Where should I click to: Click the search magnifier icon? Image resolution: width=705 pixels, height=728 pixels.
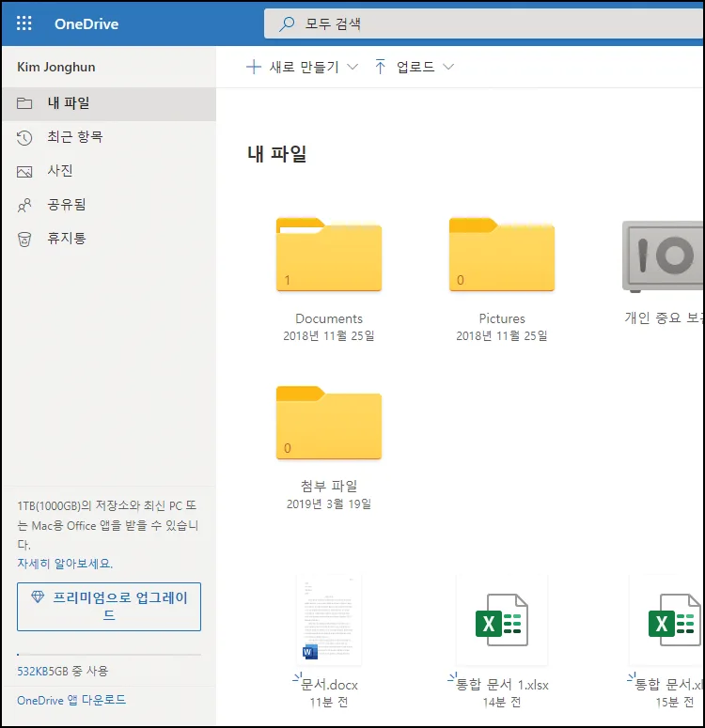coord(287,23)
